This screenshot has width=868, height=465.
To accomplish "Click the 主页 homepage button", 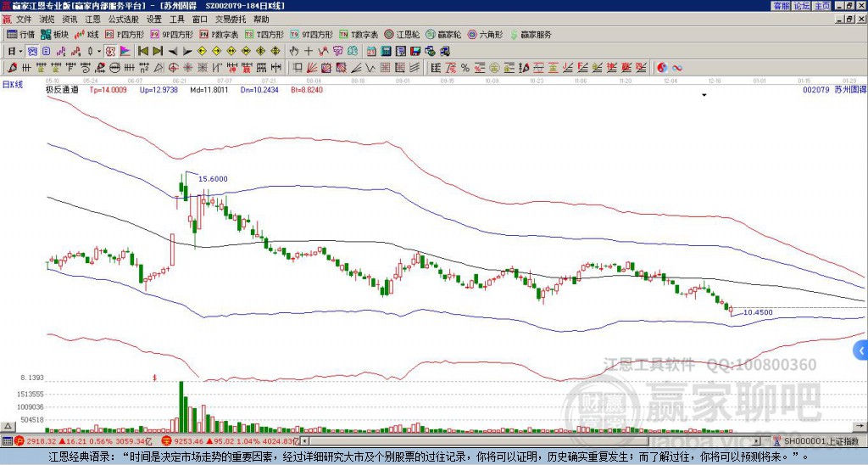I will point(822,6).
